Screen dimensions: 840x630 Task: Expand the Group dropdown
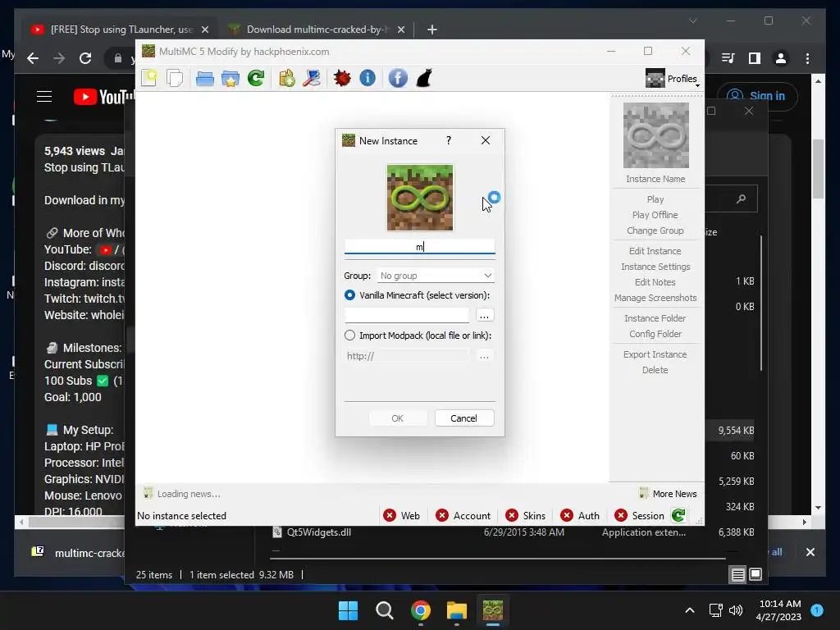(x=435, y=276)
